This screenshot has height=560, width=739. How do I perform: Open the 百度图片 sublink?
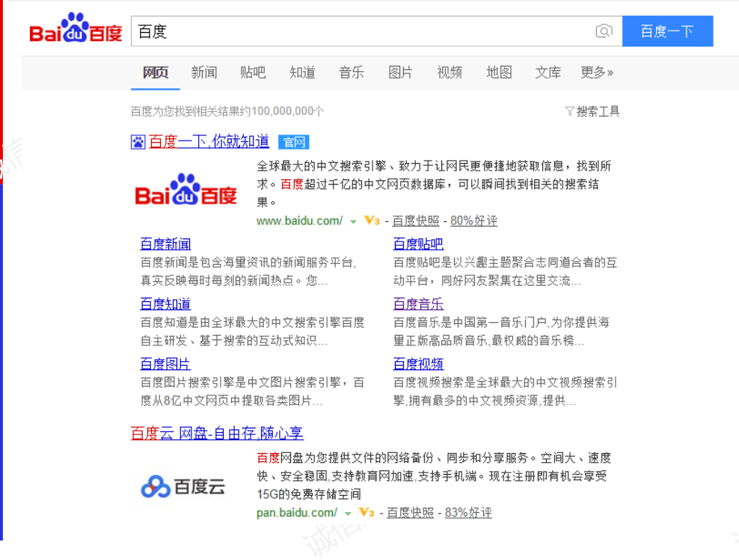pyautogui.click(x=165, y=363)
